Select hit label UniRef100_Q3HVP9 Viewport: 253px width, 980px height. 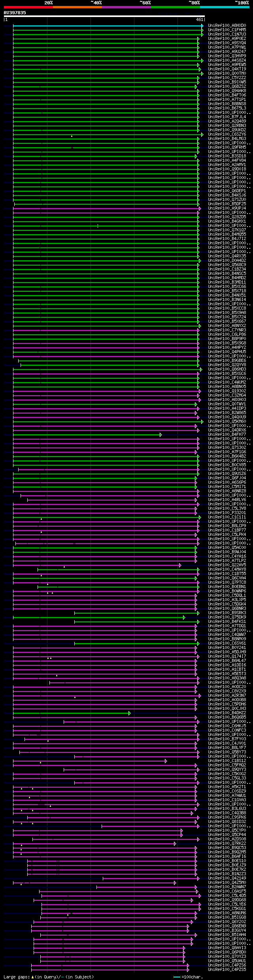pos(227,56)
